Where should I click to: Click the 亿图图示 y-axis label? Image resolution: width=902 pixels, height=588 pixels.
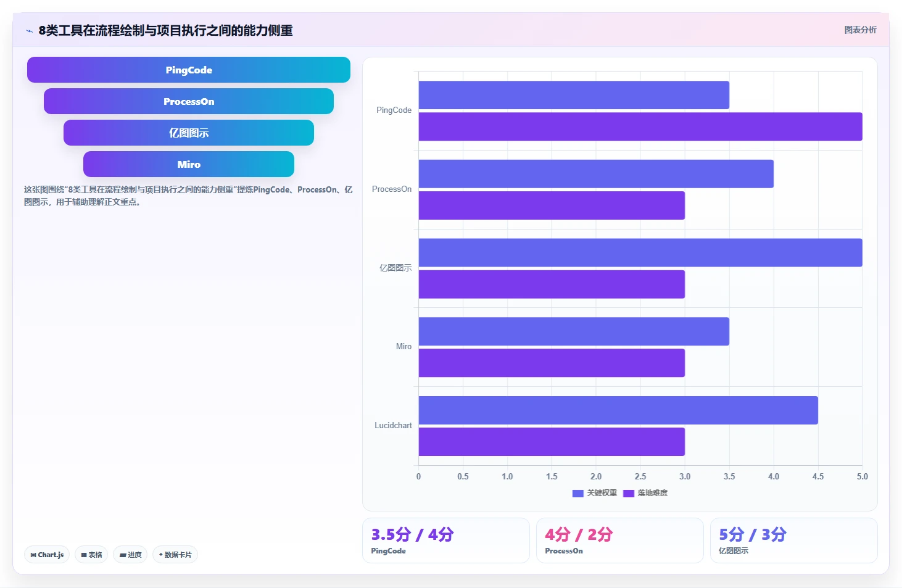(x=395, y=268)
